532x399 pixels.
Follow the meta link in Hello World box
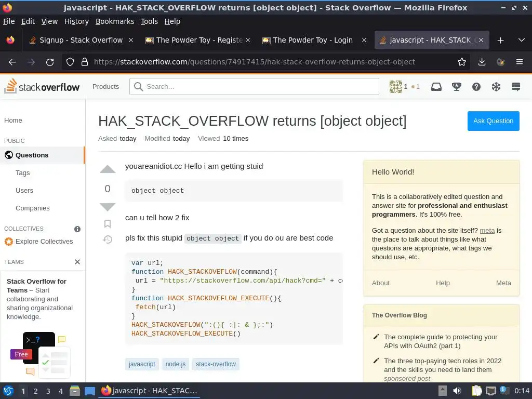[x=487, y=230]
